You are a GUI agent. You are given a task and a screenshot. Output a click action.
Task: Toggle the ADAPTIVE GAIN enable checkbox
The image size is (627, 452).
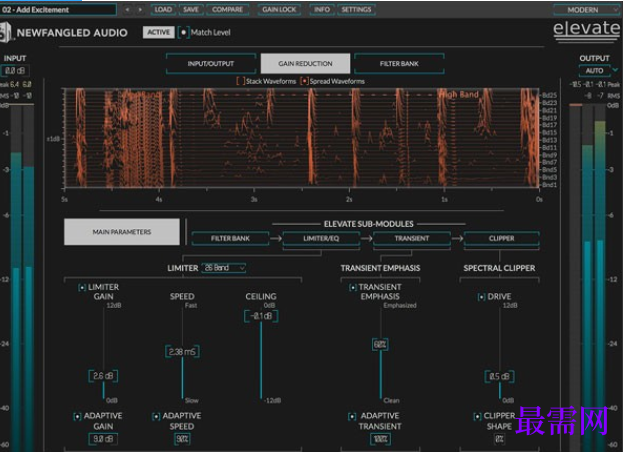[x=77, y=416]
